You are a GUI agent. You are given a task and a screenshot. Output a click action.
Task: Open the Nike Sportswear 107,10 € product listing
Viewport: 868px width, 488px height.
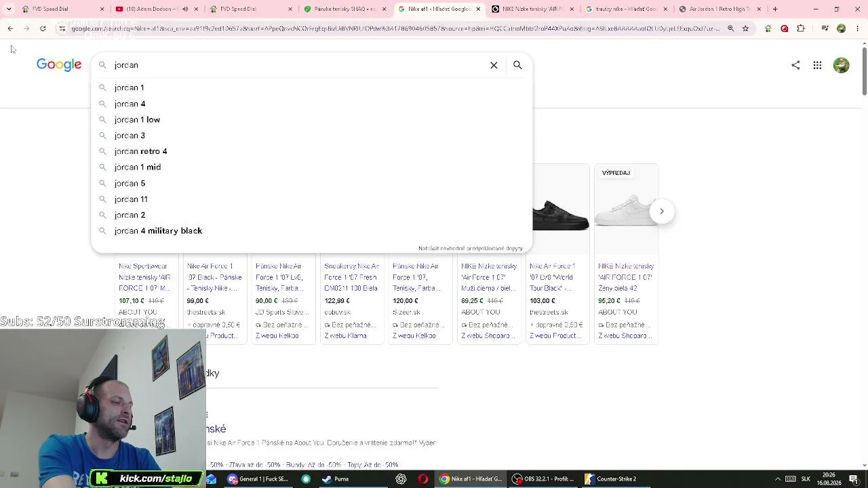tap(145, 300)
